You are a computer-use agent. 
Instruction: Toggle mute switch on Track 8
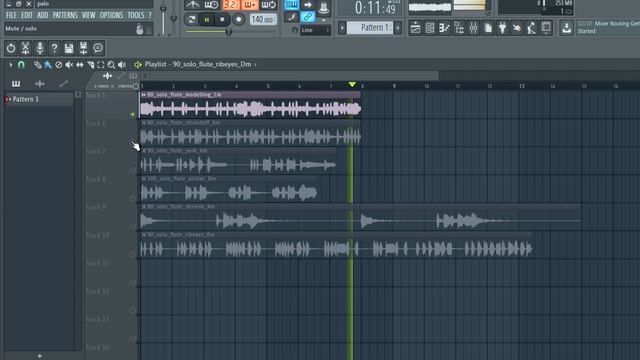click(x=133, y=198)
